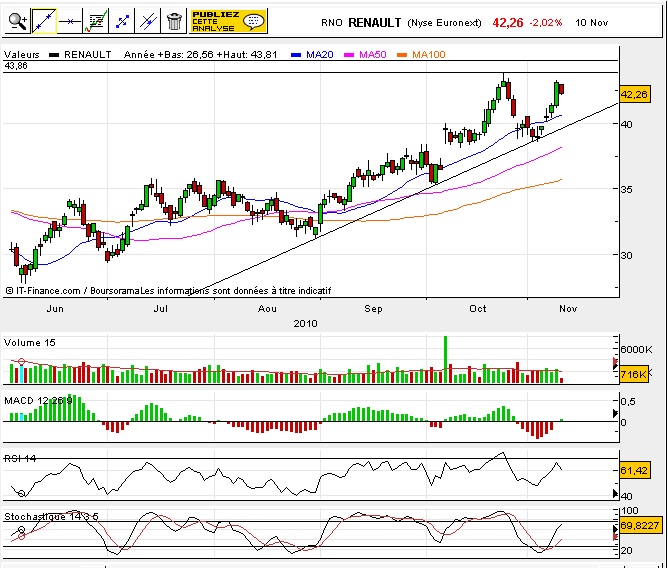This screenshot has height=568, width=668.
Task: Click the 'RSI 14' panel title
Action: pyautogui.click(x=20, y=458)
